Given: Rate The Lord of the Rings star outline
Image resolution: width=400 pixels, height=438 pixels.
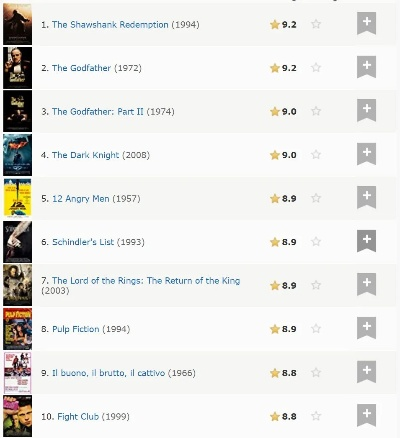Looking at the screenshot, I should [x=316, y=285].
